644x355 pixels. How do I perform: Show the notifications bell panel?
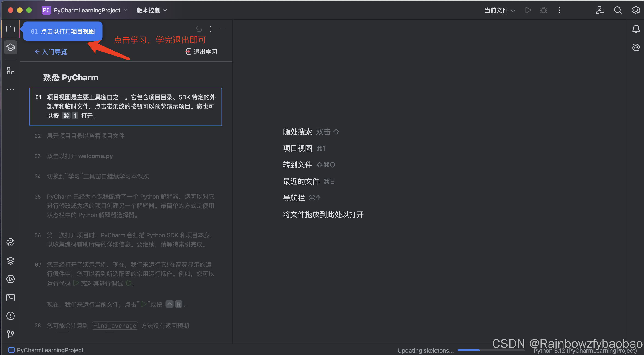pos(636,29)
